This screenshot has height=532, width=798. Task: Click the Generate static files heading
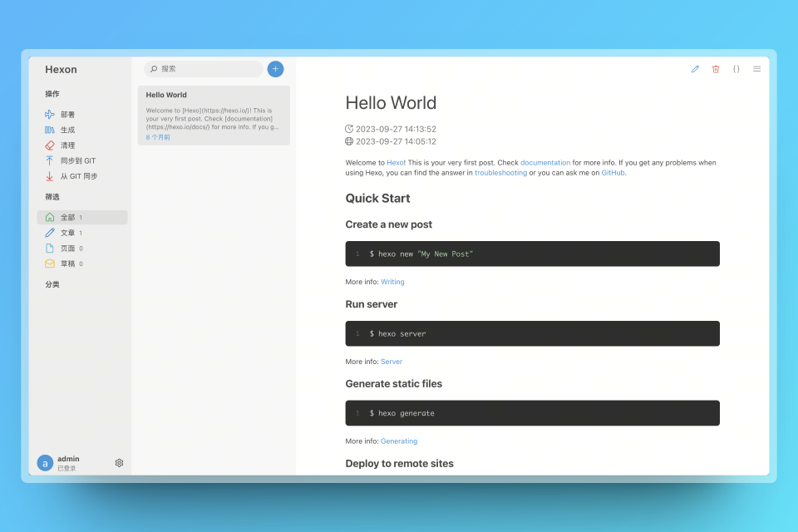point(394,383)
